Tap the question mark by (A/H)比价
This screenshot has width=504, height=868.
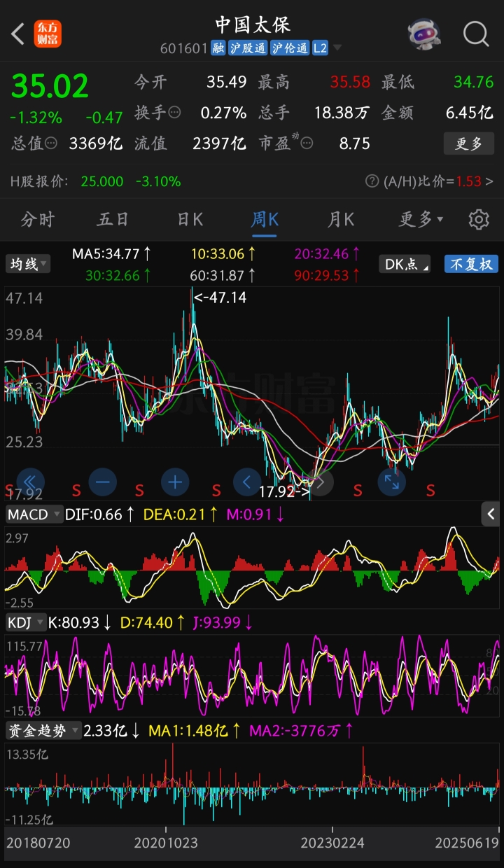[372, 181]
